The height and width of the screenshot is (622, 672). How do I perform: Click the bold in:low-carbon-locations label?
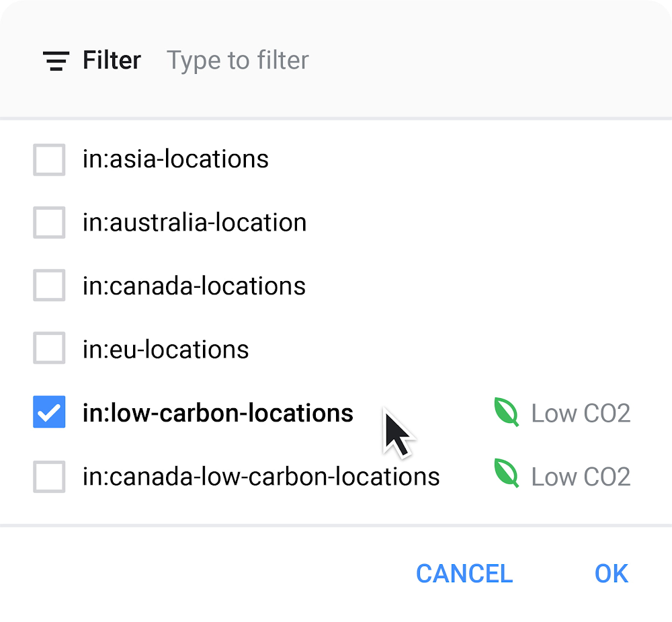(x=218, y=412)
